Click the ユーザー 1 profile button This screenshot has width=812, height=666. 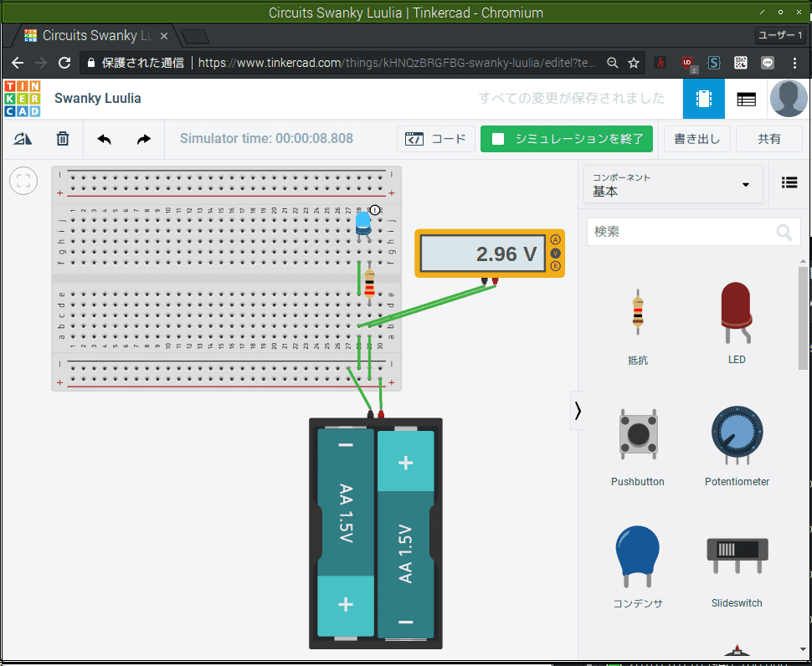[x=780, y=35]
